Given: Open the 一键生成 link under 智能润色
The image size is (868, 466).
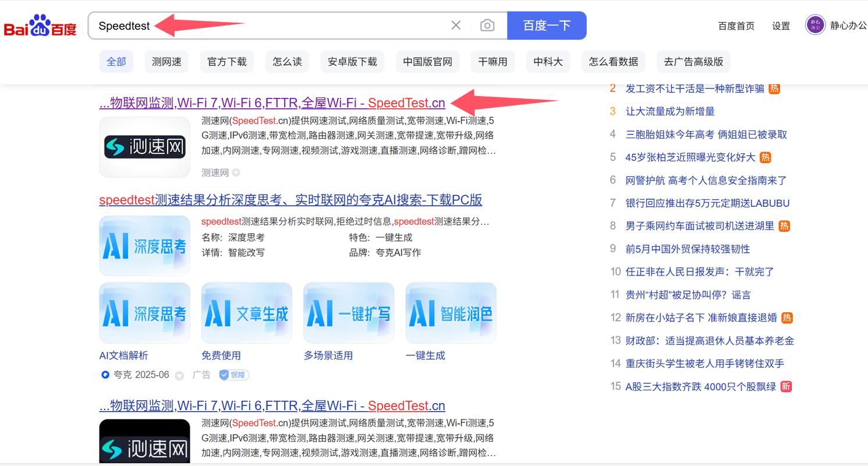Looking at the screenshot, I should click(426, 355).
